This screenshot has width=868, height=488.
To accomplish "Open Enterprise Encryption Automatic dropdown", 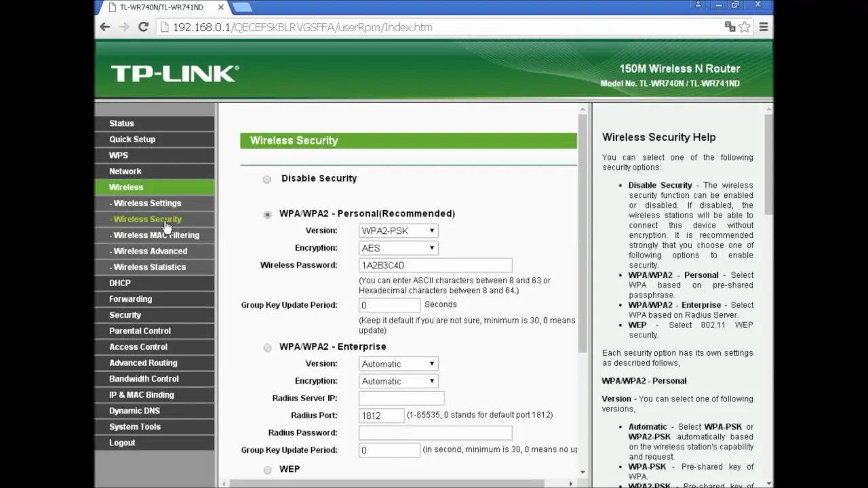I will coord(398,382).
